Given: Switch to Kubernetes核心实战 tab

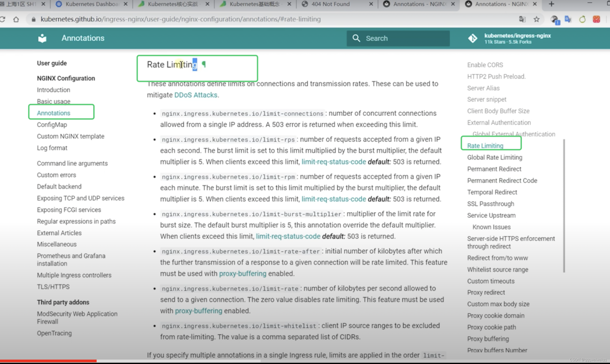Looking at the screenshot, I should pyautogui.click(x=173, y=4).
